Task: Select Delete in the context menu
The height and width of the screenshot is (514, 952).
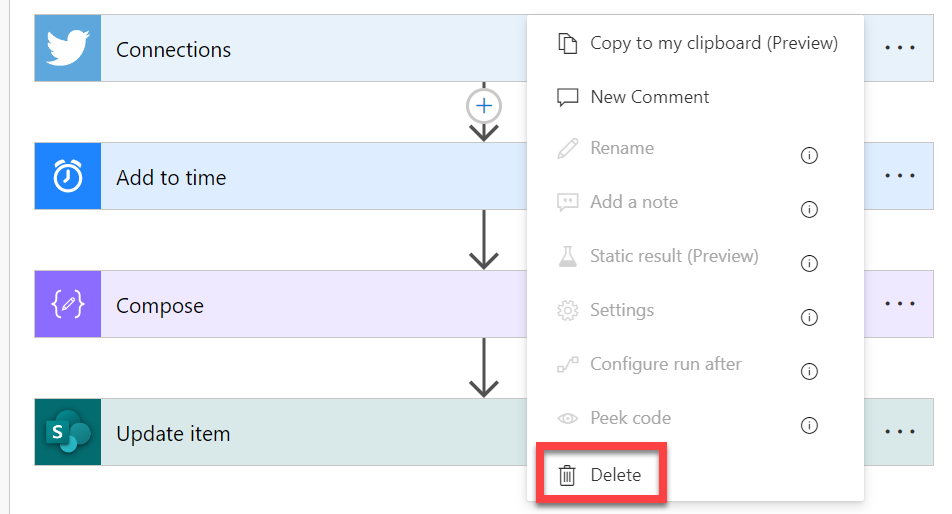Action: (x=615, y=475)
